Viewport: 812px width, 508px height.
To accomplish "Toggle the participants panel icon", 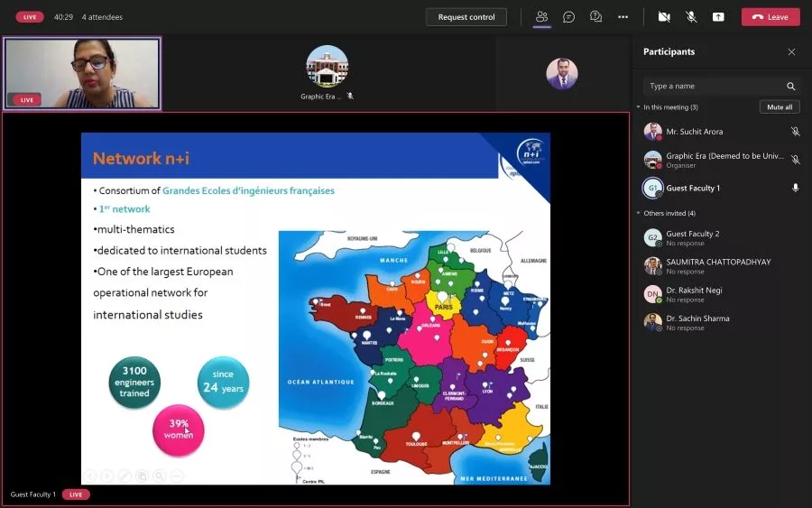I will tap(541, 17).
